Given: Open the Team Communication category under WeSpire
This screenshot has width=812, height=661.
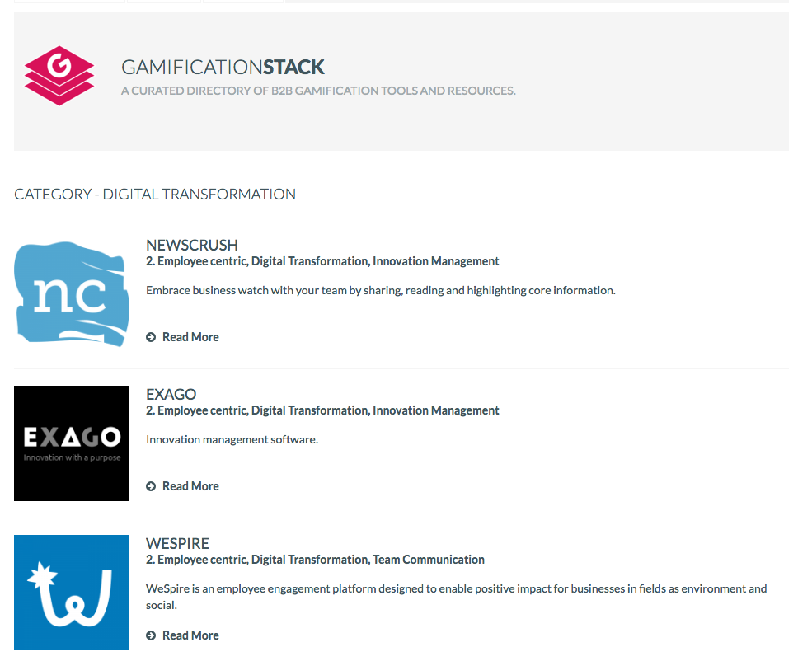Looking at the screenshot, I should tap(428, 559).
